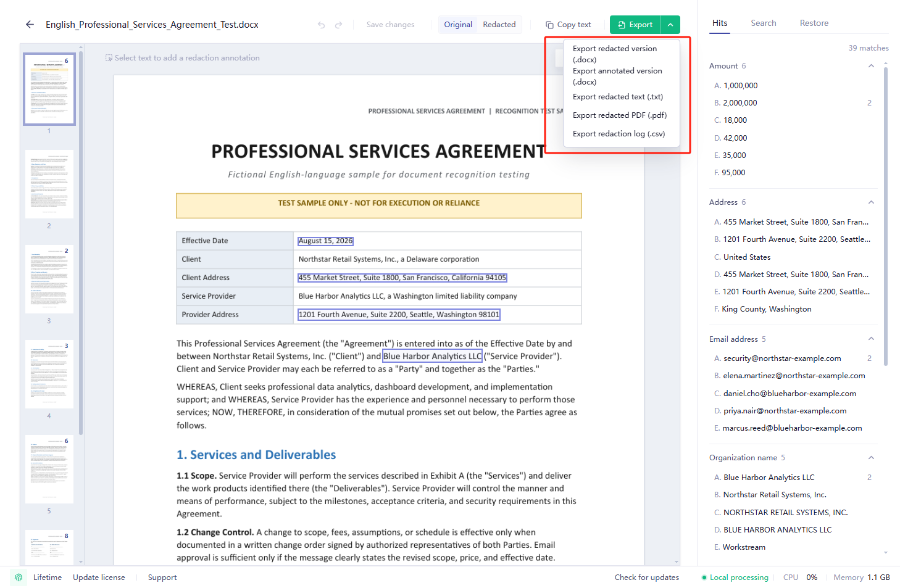900x588 pixels.
Task: Select page 5 thumbnail
Action: pos(49,469)
